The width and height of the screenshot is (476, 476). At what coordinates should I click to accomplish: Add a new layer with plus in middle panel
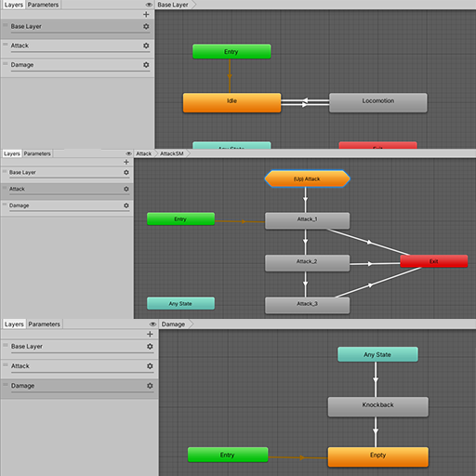[x=126, y=162]
